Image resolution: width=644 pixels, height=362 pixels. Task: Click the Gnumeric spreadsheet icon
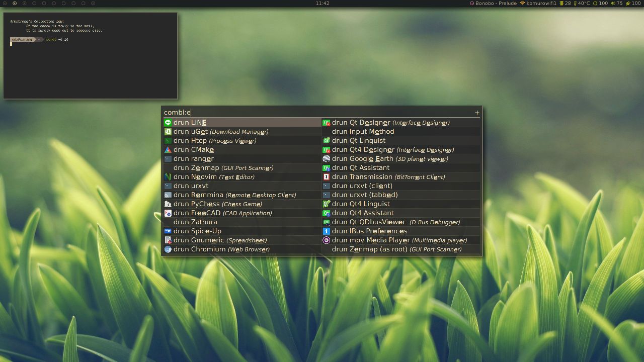click(x=168, y=240)
